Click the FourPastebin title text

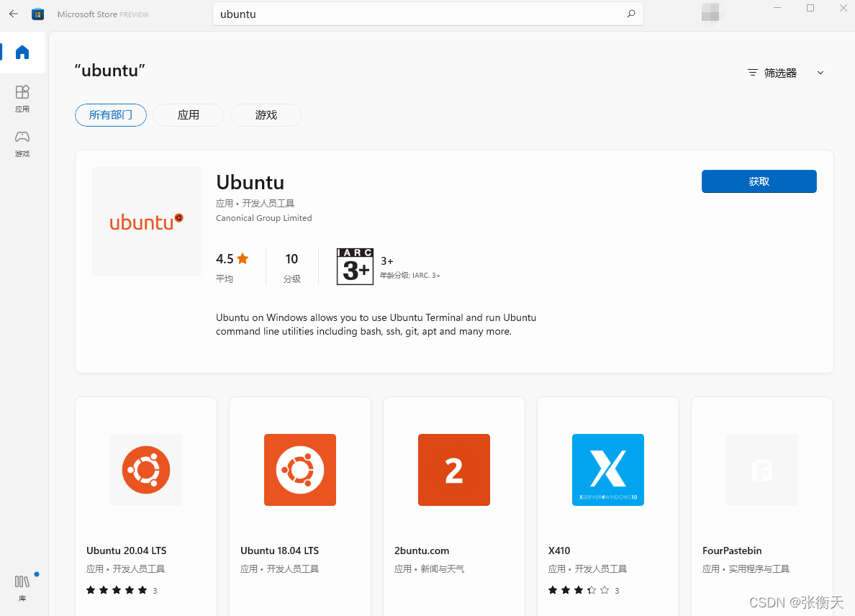[x=733, y=551]
